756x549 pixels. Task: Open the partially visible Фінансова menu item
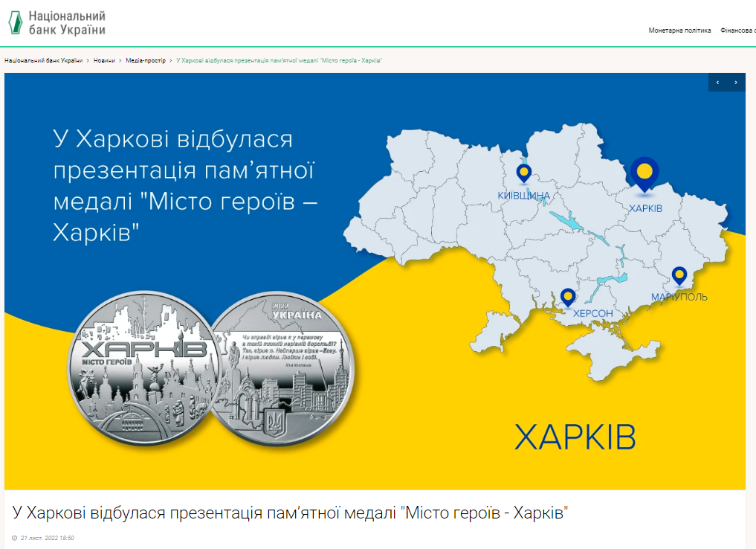pos(737,30)
